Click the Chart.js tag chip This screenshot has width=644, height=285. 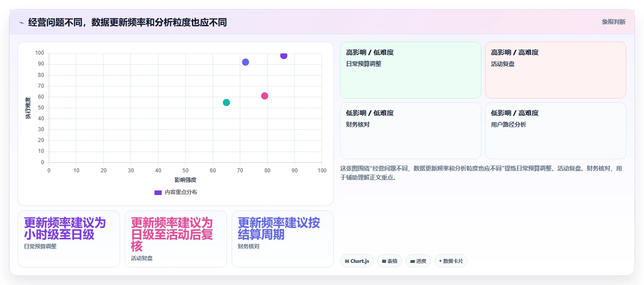coord(357,261)
